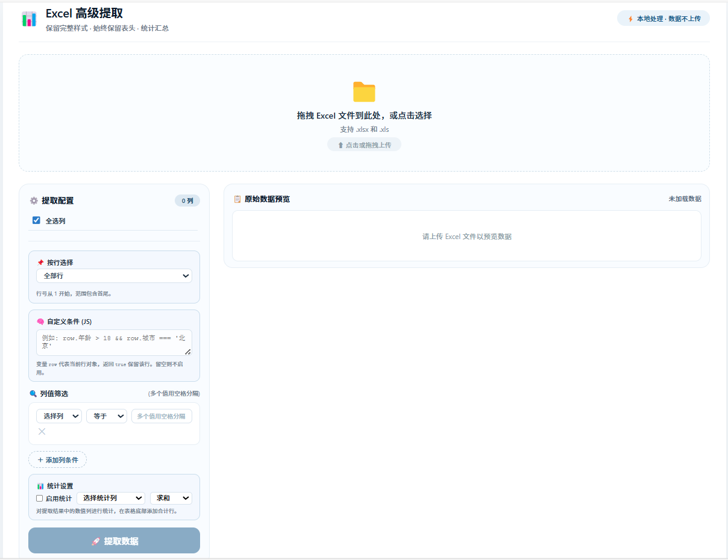Click the lightning icon in local-processing badge

pyautogui.click(x=630, y=19)
